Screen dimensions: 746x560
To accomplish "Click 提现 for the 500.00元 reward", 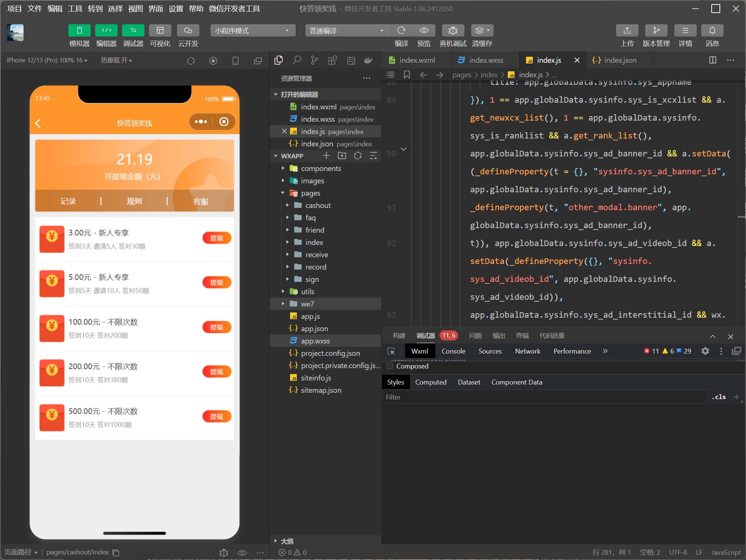I will [217, 416].
